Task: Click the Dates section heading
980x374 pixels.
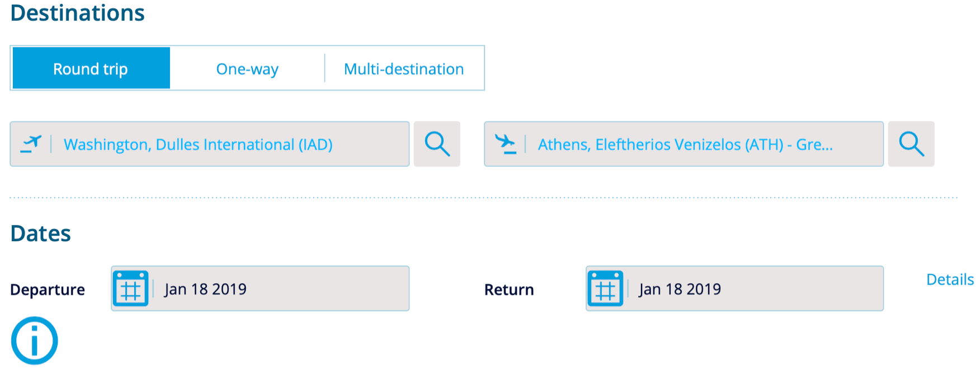Action: click(x=41, y=233)
